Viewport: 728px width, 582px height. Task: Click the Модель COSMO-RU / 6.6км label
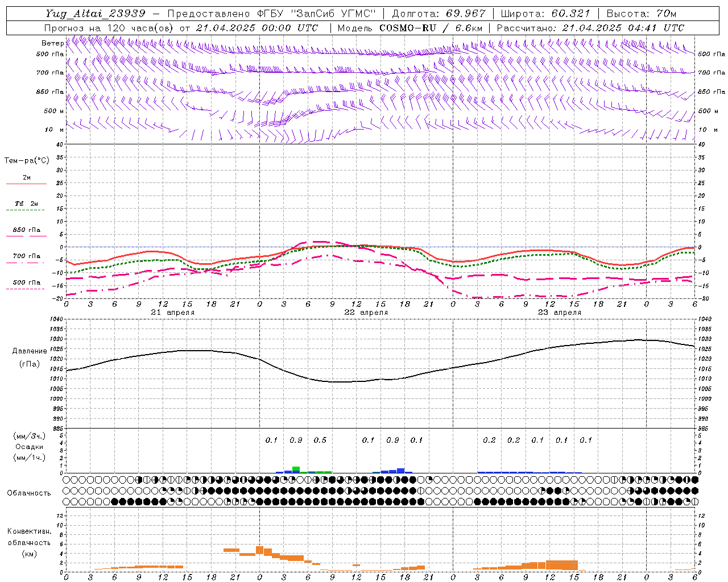[410, 28]
